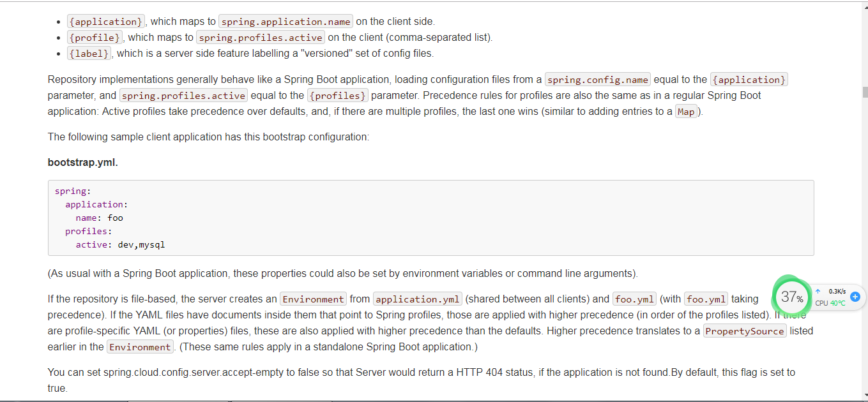Select the application.yml inline code
868x402 pixels.
pyautogui.click(x=417, y=299)
